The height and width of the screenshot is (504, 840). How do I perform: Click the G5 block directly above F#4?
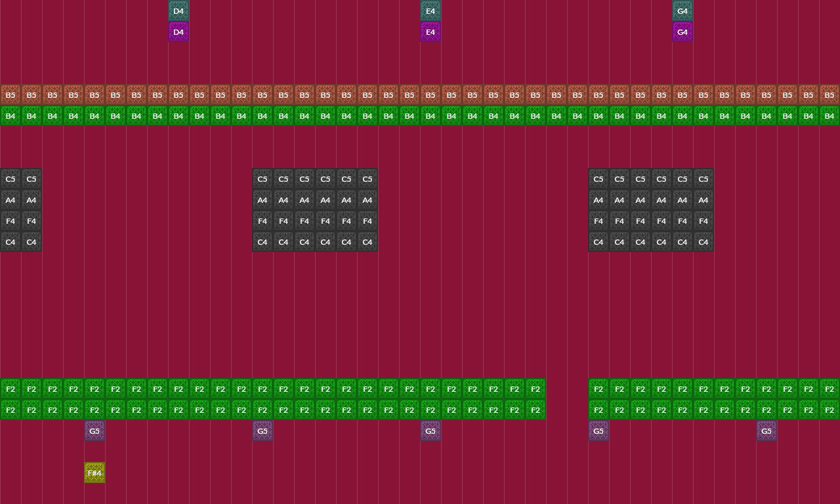(94, 430)
